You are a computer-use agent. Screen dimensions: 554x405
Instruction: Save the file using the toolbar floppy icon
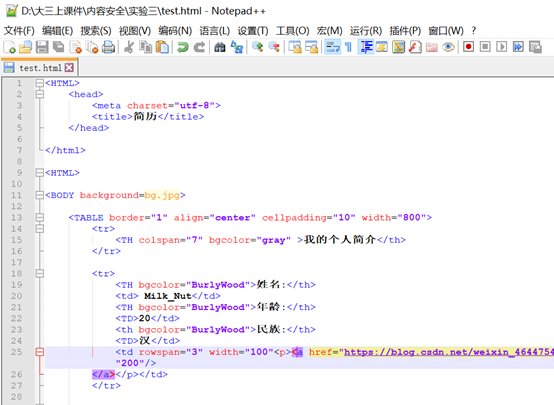click(x=42, y=47)
